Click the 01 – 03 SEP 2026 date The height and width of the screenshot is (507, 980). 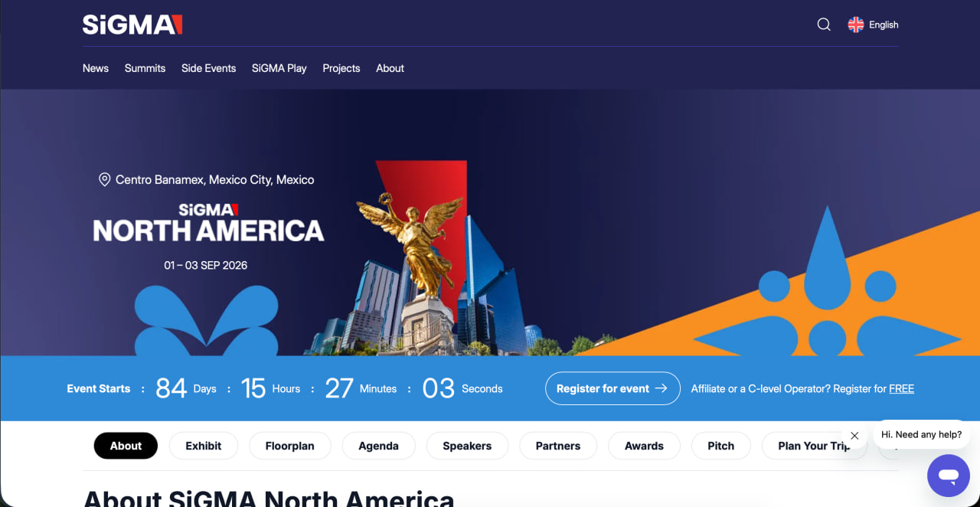pyautogui.click(x=206, y=265)
